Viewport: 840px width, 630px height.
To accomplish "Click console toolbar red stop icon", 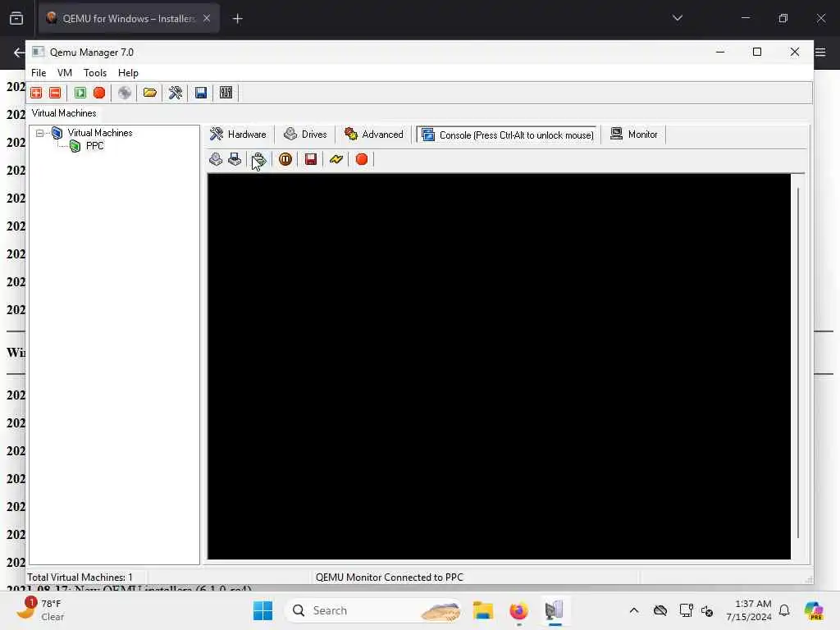I will [362, 159].
